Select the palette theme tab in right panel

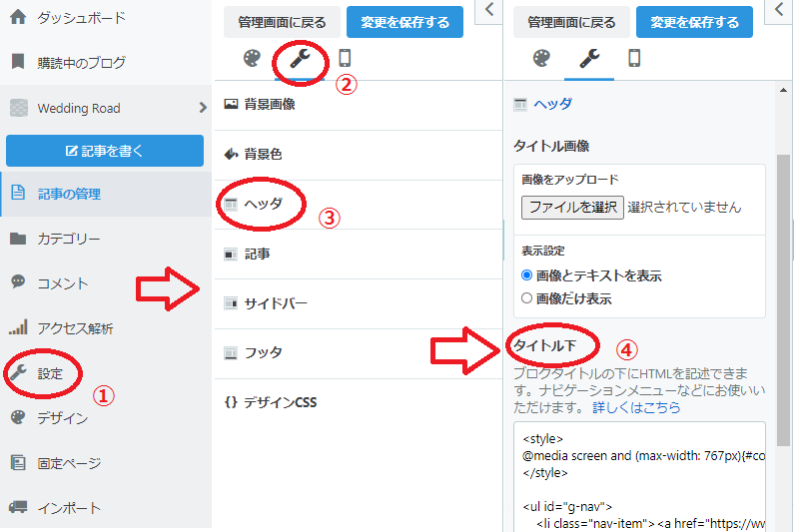[x=541, y=58]
